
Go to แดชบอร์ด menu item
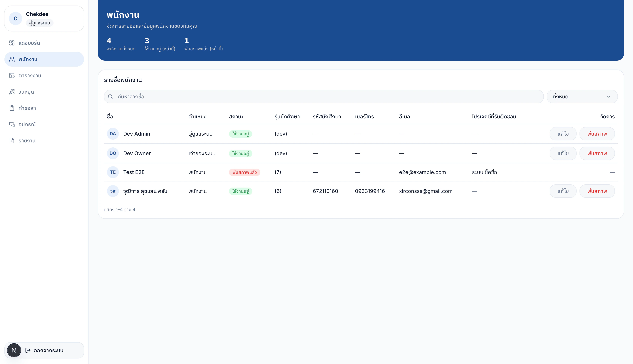[44, 43]
